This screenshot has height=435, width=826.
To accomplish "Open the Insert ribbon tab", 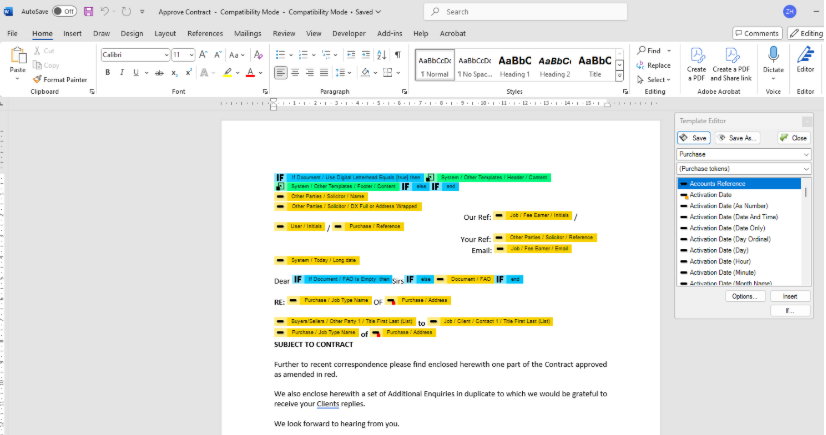I will [x=72, y=33].
